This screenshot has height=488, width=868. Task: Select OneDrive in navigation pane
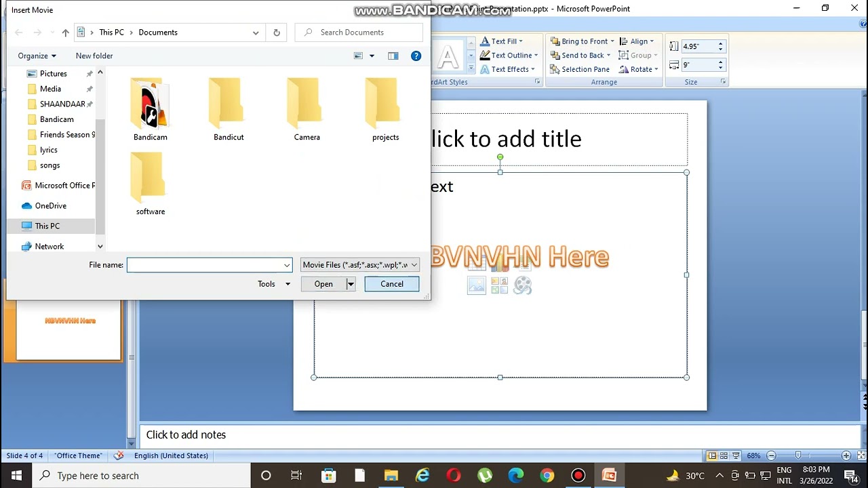(x=51, y=205)
